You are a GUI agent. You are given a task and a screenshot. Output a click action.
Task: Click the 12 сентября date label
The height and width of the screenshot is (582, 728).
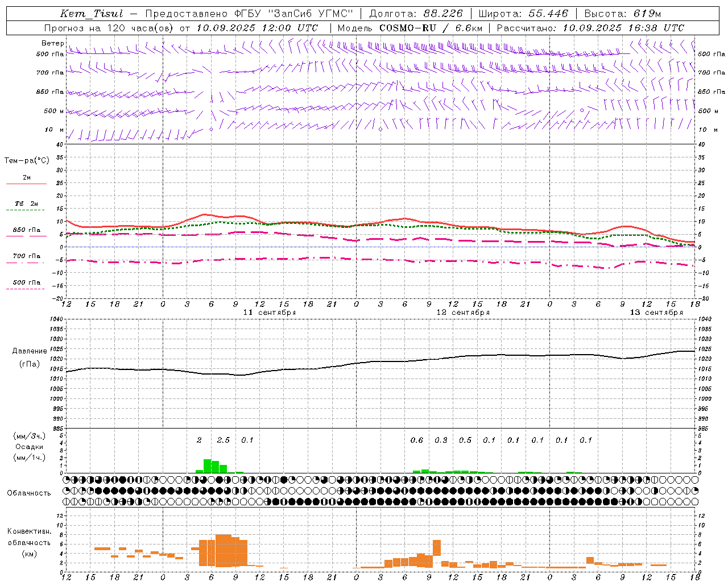click(x=463, y=313)
